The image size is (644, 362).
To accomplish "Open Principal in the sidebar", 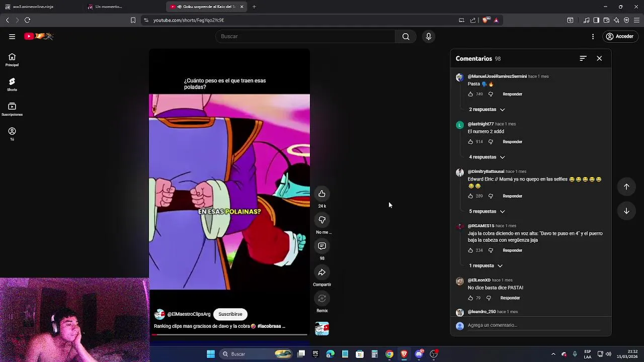I will (12, 60).
